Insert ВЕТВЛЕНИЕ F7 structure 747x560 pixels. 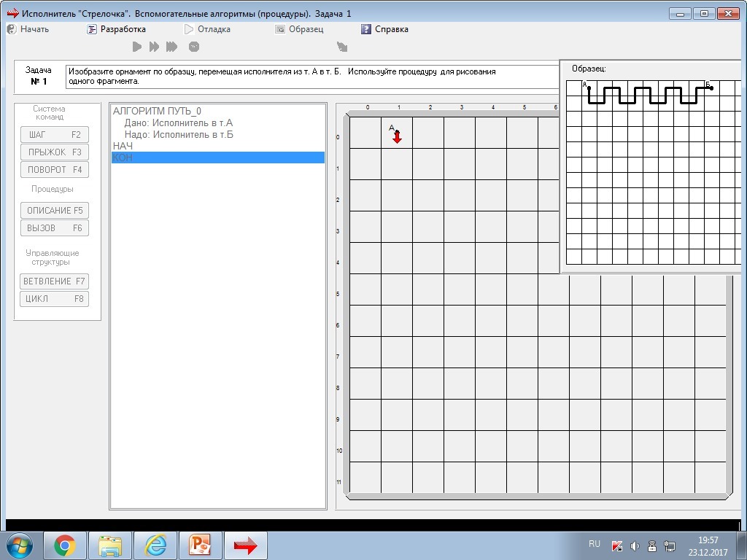coord(54,281)
